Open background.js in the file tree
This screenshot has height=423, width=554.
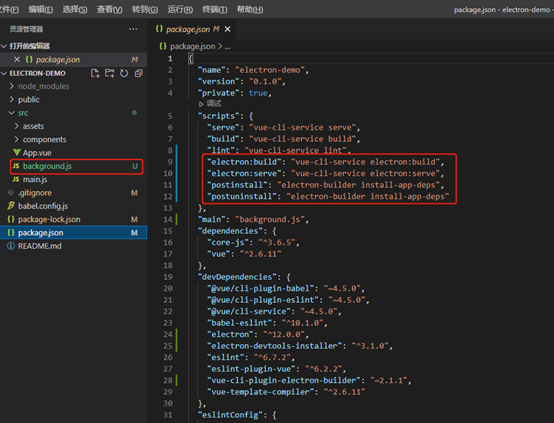pyautogui.click(x=47, y=166)
